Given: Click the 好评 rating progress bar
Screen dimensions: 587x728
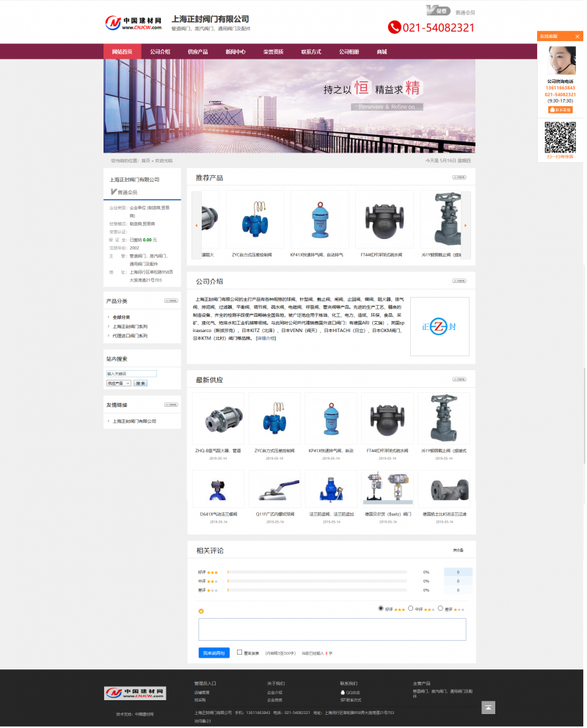Looking at the screenshot, I should (317, 572).
